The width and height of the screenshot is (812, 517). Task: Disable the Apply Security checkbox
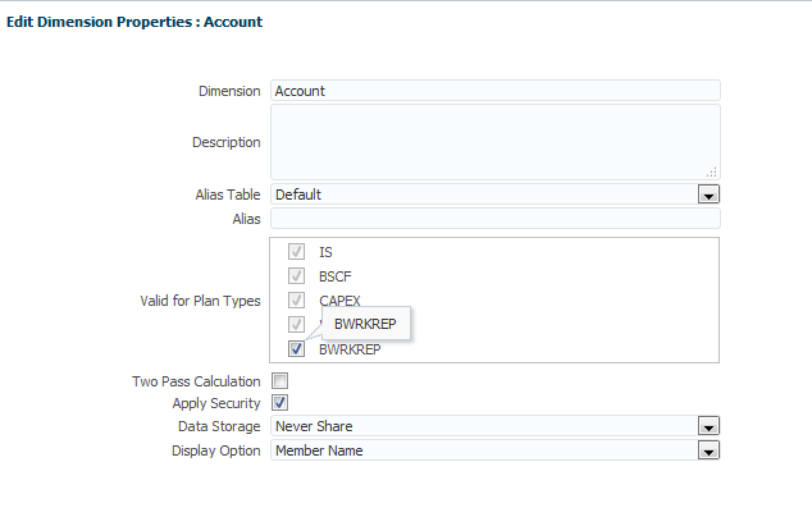click(x=280, y=403)
